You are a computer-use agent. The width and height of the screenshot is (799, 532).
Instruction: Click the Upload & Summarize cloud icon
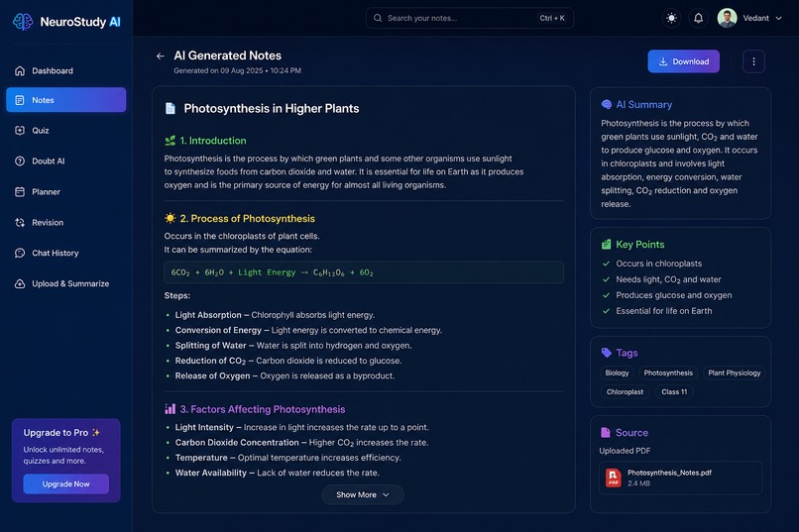(20, 283)
